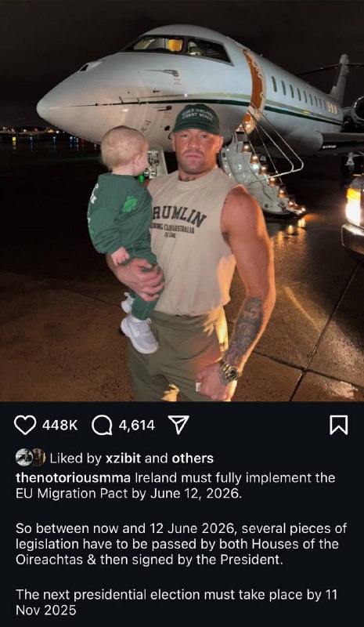364x627 pixels.
Task: View the 448K likes count
Action: click(60, 425)
